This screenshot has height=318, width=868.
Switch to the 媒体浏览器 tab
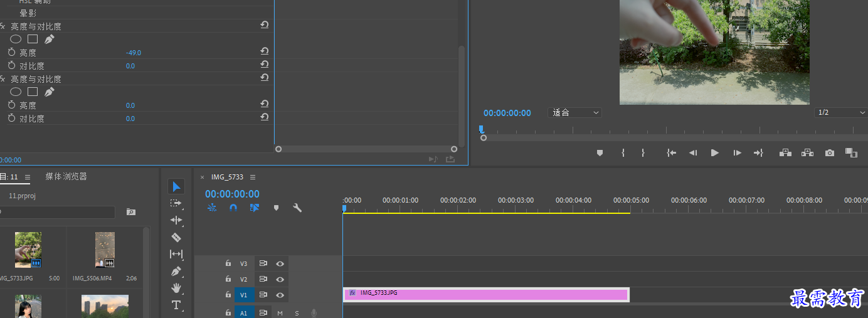66,177
